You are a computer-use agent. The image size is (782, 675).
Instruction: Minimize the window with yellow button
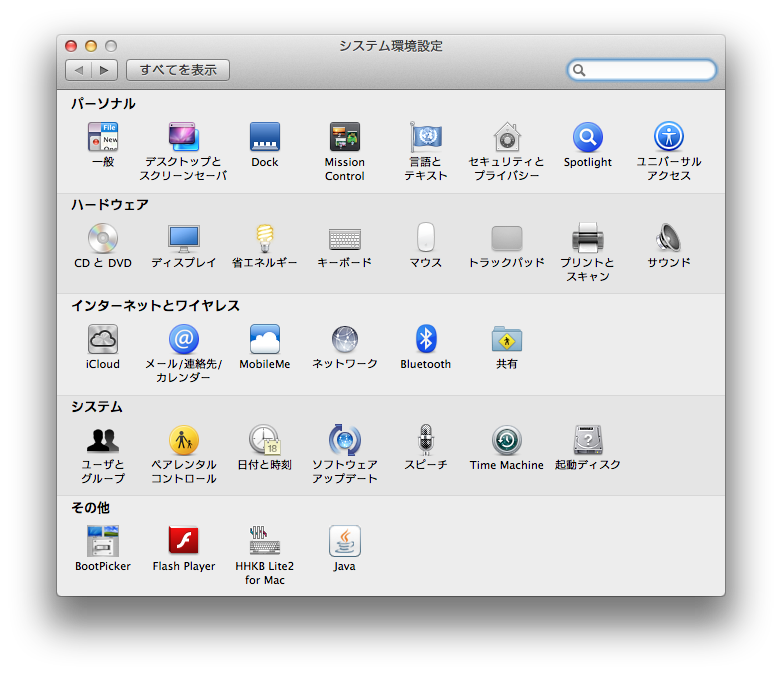tap(91, 46)
